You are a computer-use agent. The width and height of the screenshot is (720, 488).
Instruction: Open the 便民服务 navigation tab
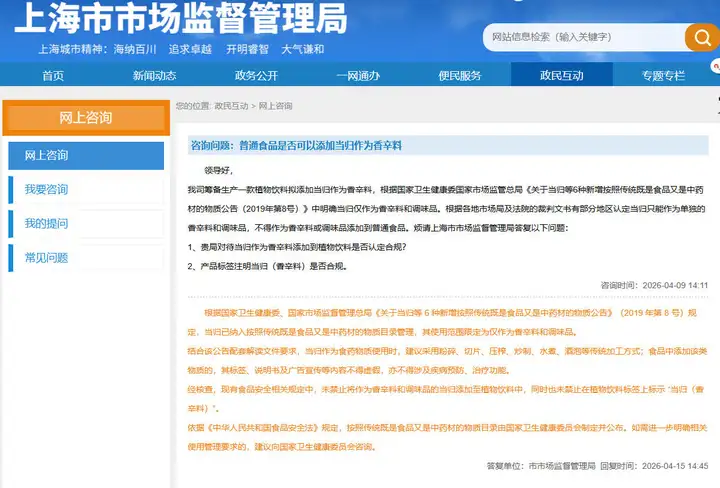click(460, 75)
